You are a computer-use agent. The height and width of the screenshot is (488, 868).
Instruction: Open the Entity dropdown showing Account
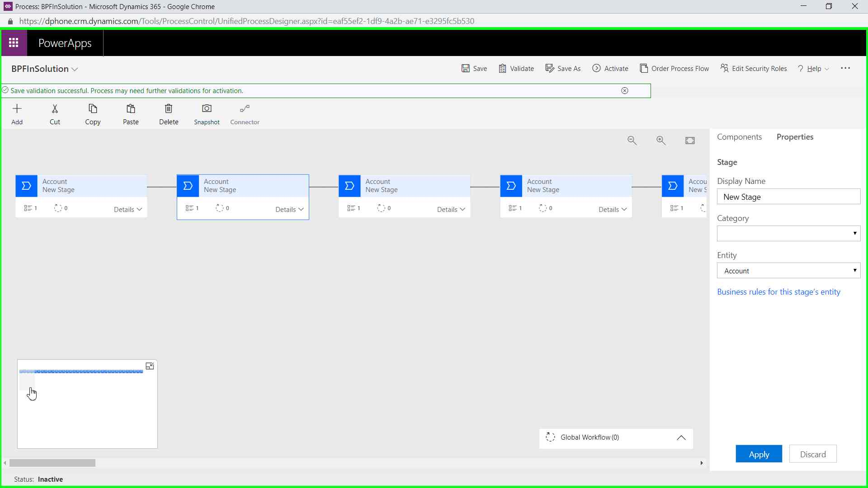(788, 271)
